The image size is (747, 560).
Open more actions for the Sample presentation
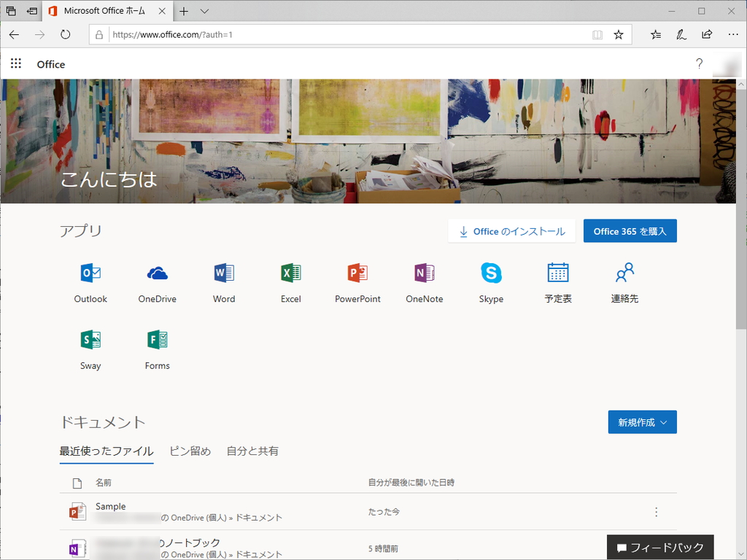[x=656, y=512]
